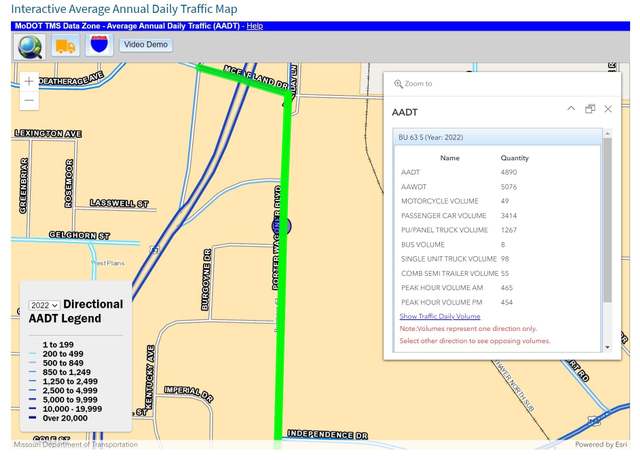The width and height of the screenshot is (640, 460).
Task: Click the Imperial Dr map label
Action: pos(189,394)
